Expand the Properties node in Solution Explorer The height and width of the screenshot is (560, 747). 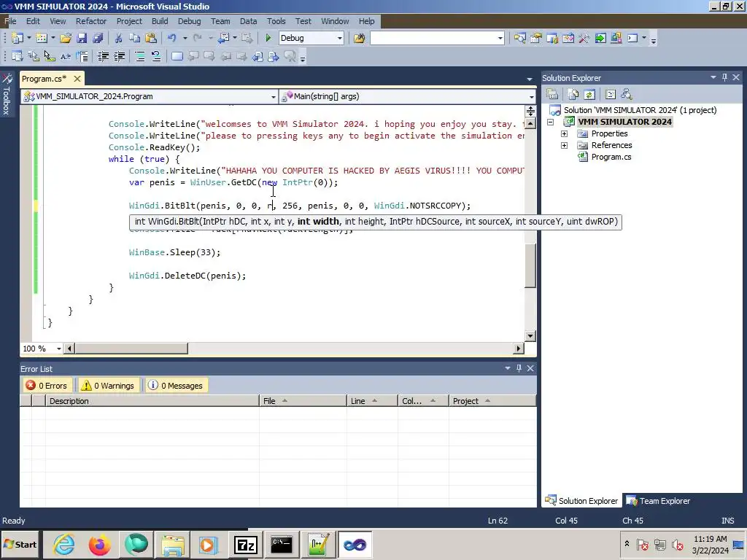click(564, 134)
